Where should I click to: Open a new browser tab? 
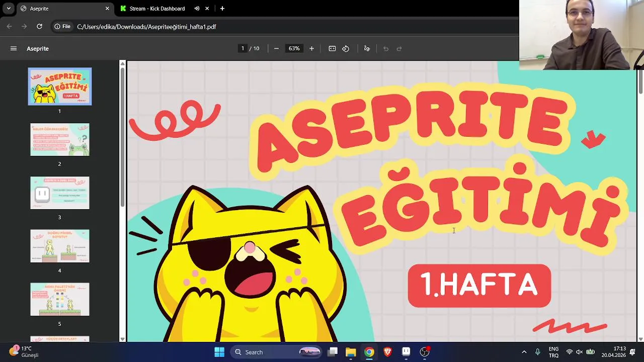222,9
